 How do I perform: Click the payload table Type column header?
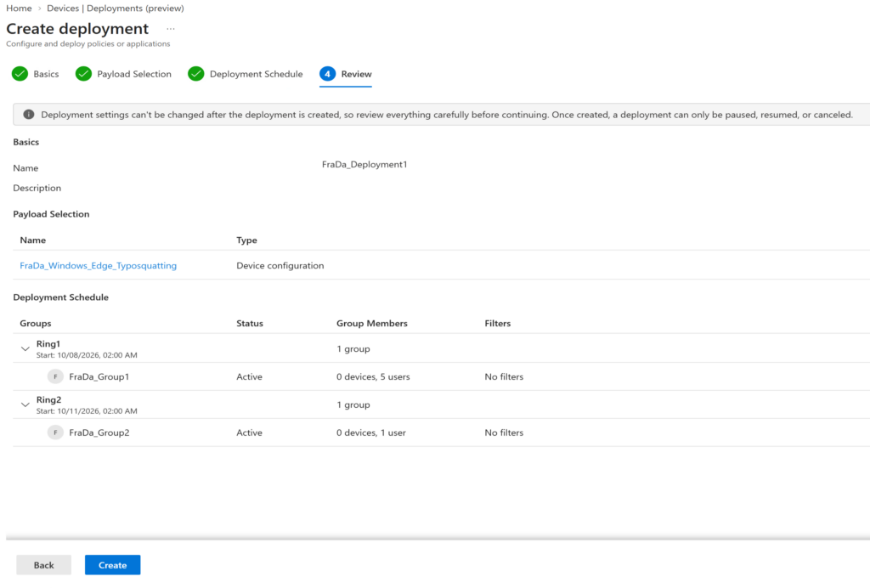tap(246, 240)
